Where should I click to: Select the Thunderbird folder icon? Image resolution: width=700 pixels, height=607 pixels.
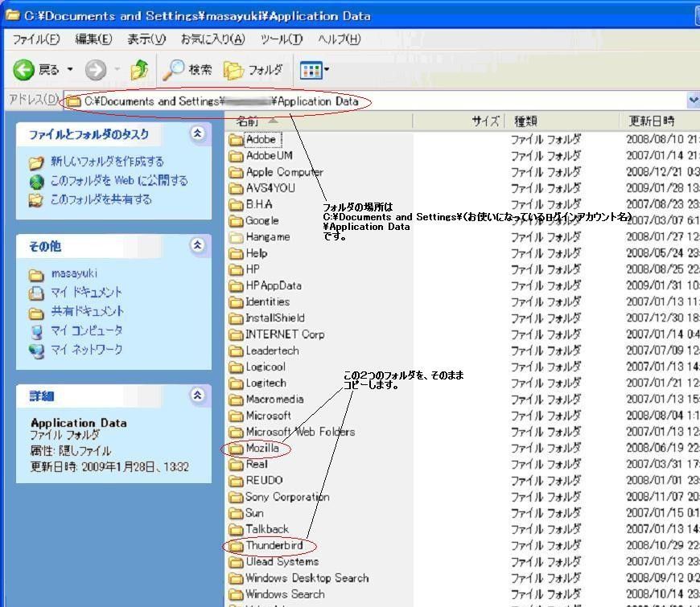(237, 547)
